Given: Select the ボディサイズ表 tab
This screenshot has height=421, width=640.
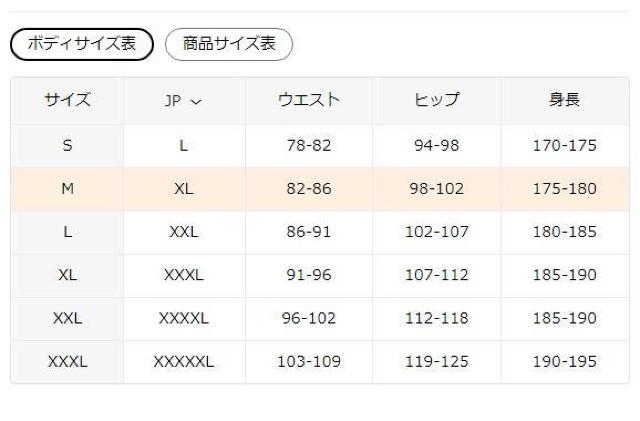Looking at the screenshot, I should pyautogui.click(x=81, y=44).
